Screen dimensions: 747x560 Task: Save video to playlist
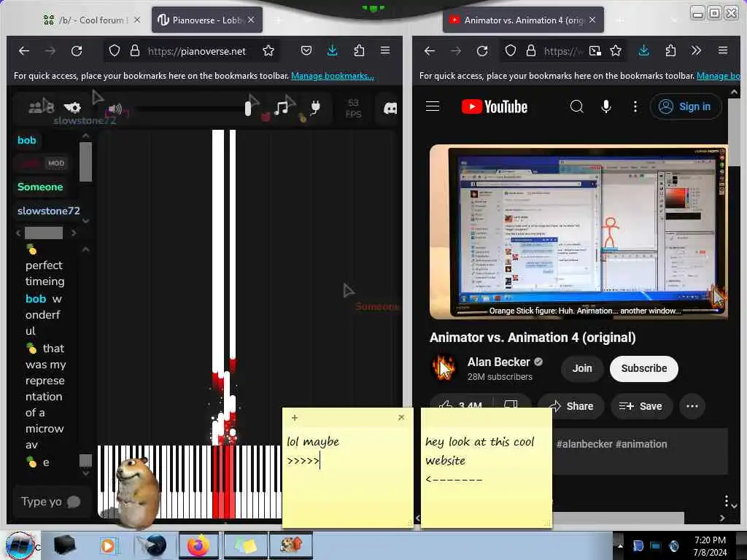pos(641,406)
